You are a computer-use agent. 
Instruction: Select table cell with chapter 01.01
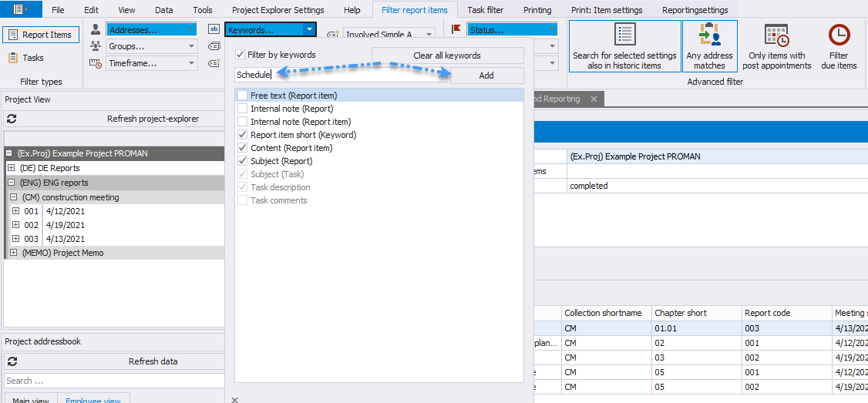pyautogui.click(x=698, y=327)
